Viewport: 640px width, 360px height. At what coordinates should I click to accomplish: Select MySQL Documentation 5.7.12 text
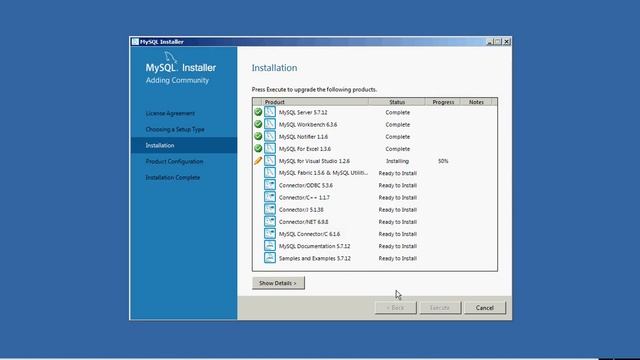pyautogui.click(x=314, y=246)
